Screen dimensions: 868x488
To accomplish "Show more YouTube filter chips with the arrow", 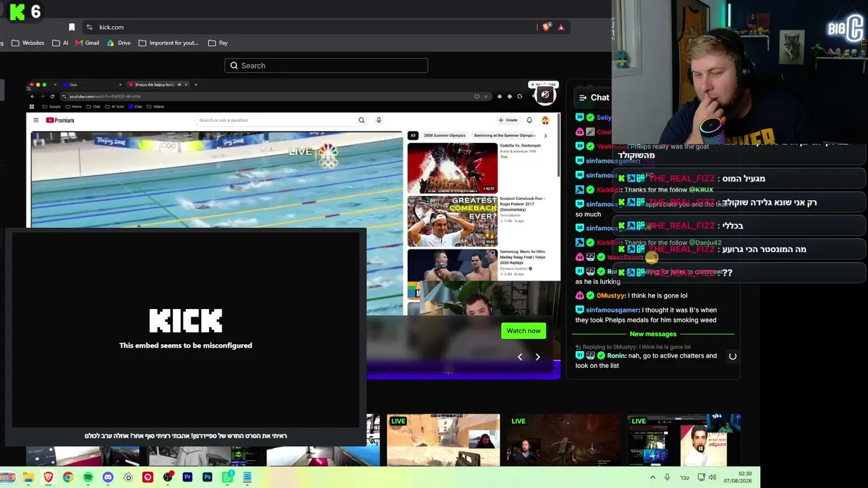I will click(x=545, y=136).
